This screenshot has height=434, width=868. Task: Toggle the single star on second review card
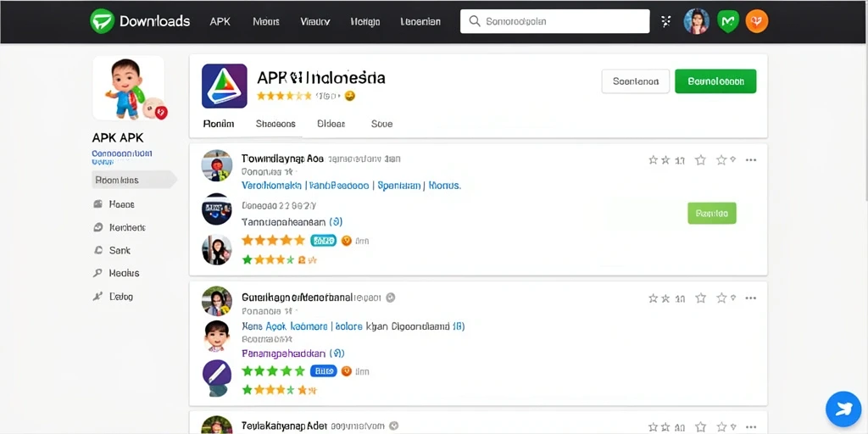pos(700,298)
